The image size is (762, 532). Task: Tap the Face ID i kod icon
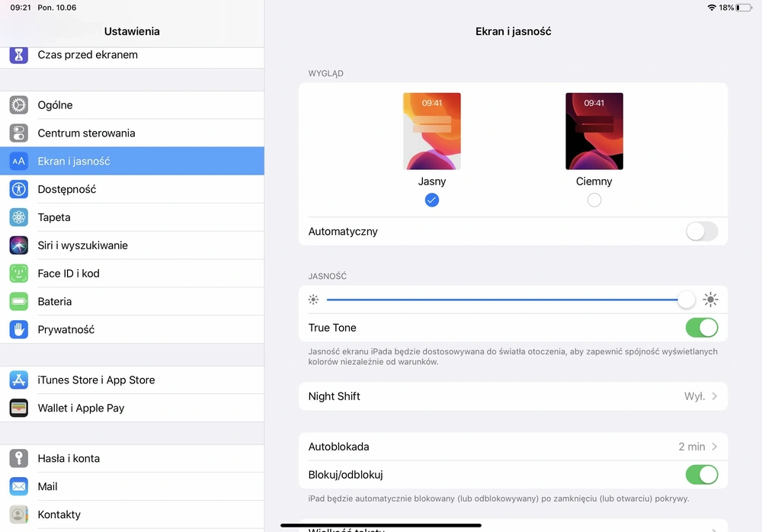click(18, 274)
